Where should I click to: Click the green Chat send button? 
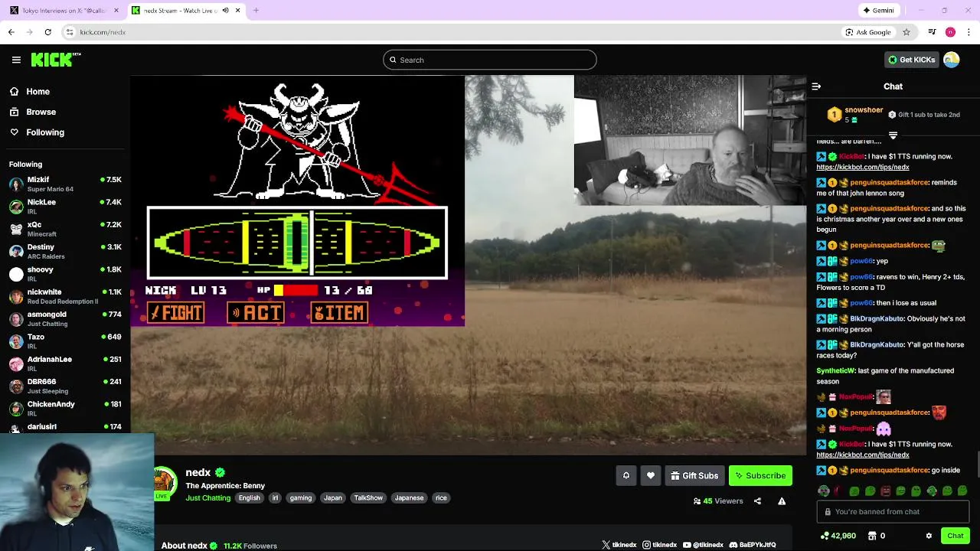[955, 536]
